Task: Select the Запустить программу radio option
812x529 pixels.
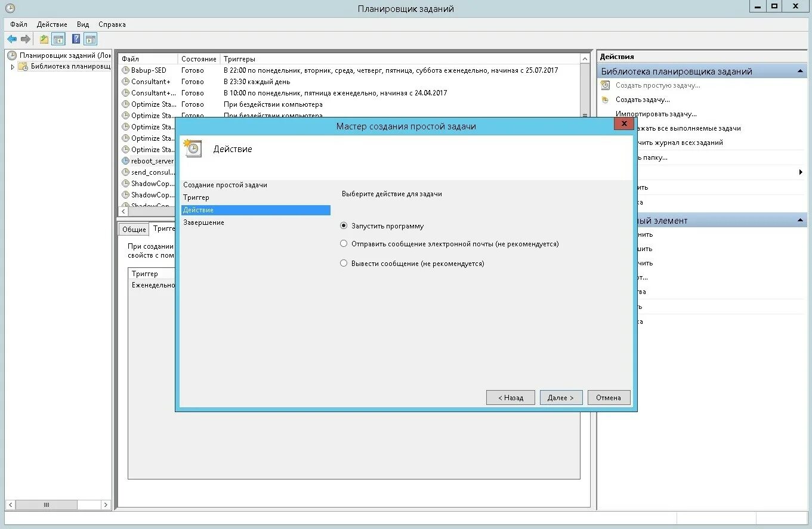Action: (344, 226)
